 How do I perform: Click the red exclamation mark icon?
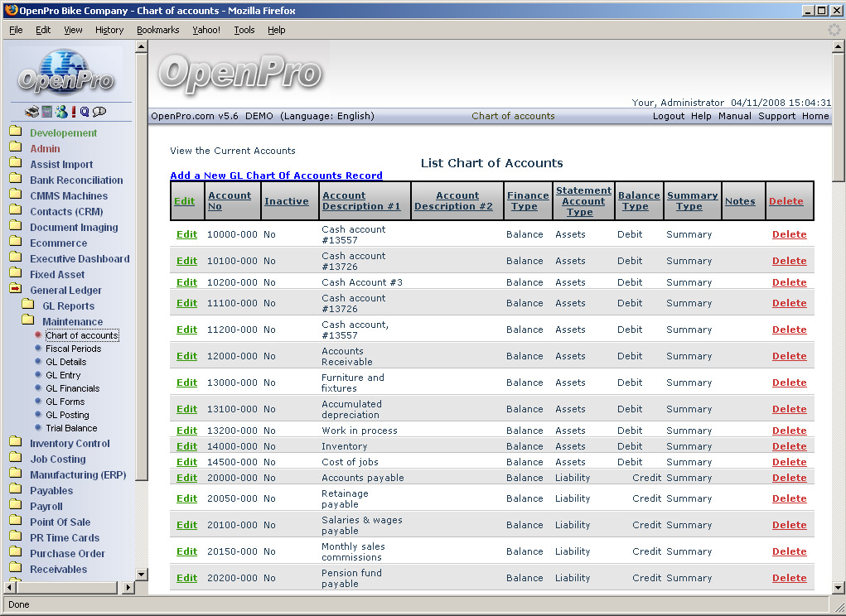pos(73,112)
